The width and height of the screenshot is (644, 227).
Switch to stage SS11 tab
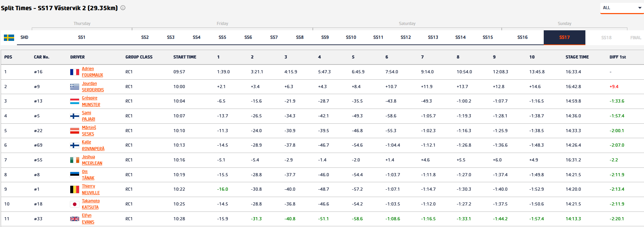pyautogui.click(x=378, y=37)
